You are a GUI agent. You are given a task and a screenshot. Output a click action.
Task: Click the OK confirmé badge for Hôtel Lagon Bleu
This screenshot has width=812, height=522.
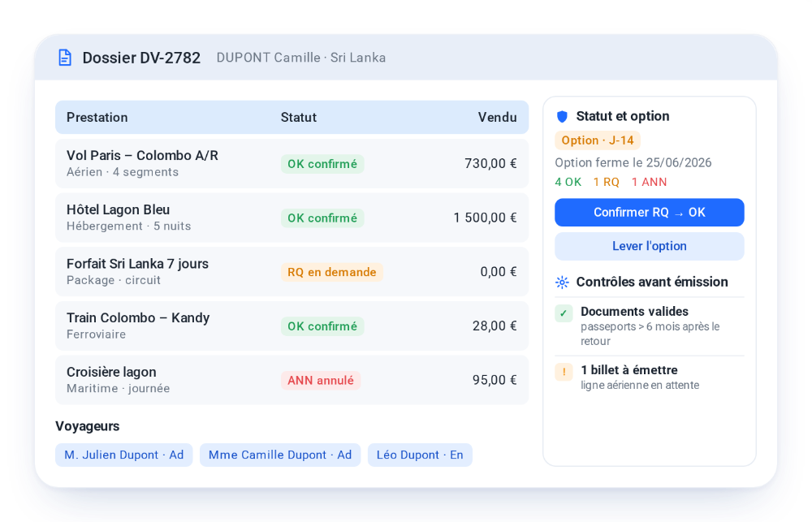(322, 218)
